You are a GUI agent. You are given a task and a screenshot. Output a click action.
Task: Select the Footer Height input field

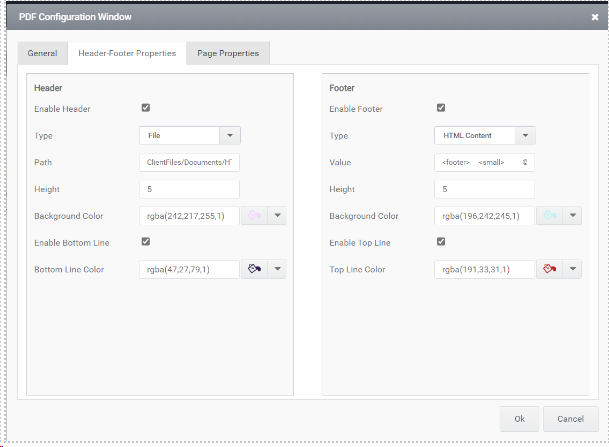coord(484,189)
